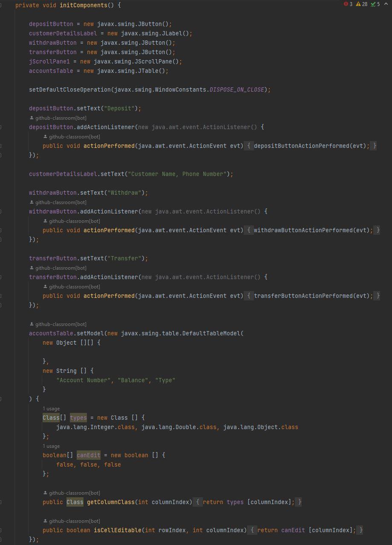Click the gutter fold marker beside initComponents
392x545 pixels.
[x=1, y=5]
